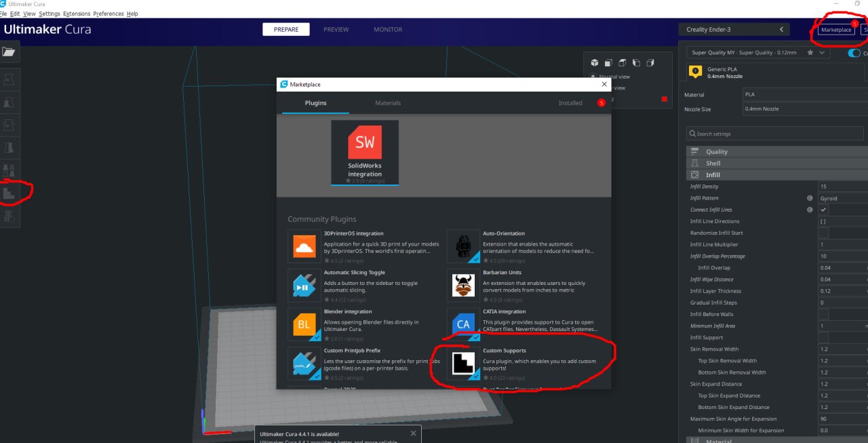Viewport: 868px width, 443px height.
Task: Click the Infill Line Multiplier value field
Action: [843, 244]
